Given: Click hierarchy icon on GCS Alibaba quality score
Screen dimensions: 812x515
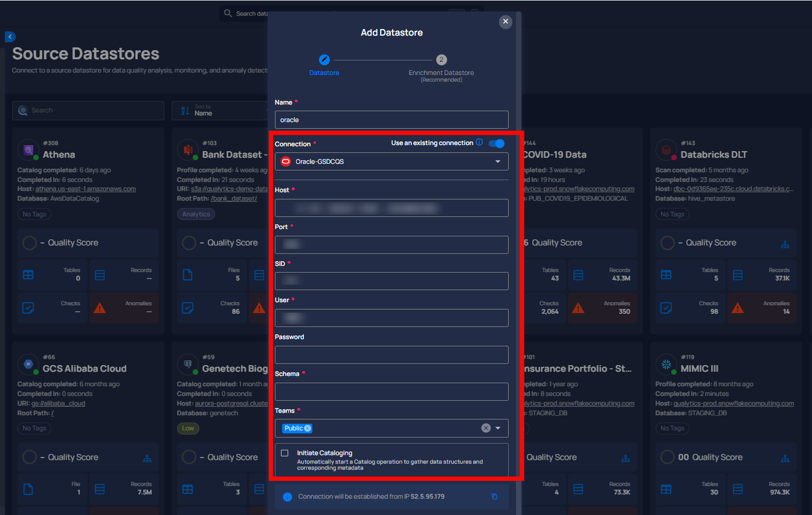Looking at the screenshot, I should click(147, 458).
